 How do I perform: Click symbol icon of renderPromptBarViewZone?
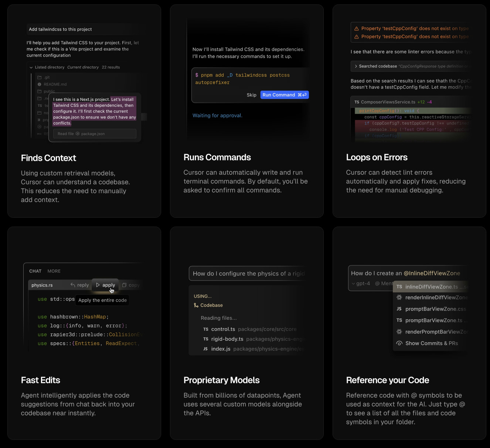[x=399, y=332]
